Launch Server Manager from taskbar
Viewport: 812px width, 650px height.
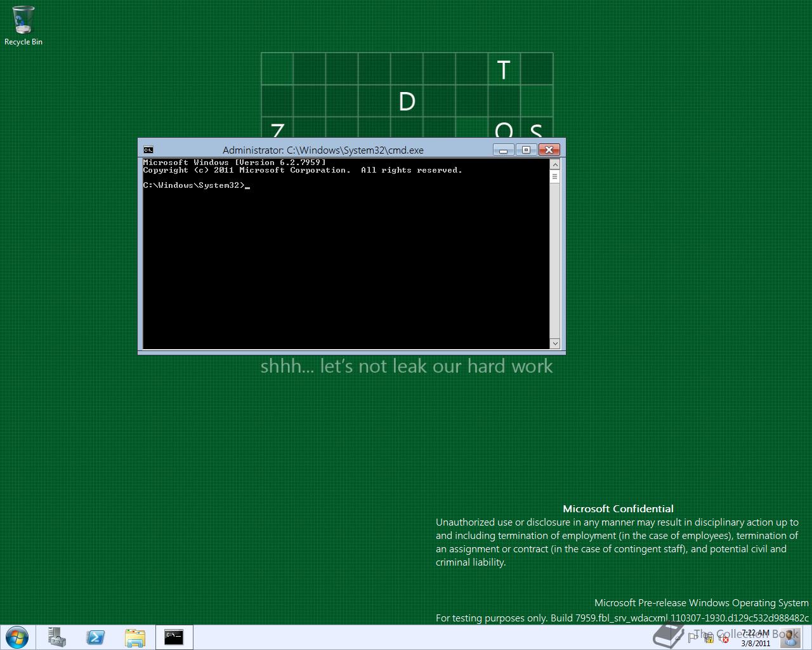click(x=56, y=637)
